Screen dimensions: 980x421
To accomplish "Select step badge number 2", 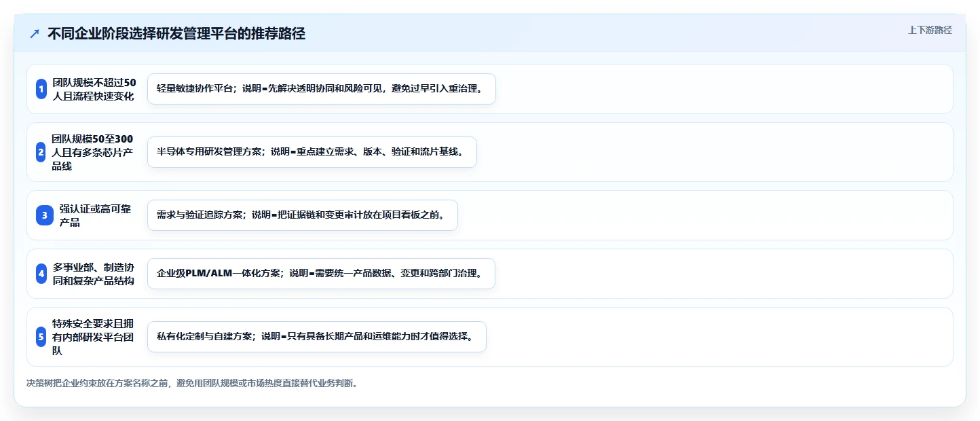I will pyautogui.click(x=41, y=152).
